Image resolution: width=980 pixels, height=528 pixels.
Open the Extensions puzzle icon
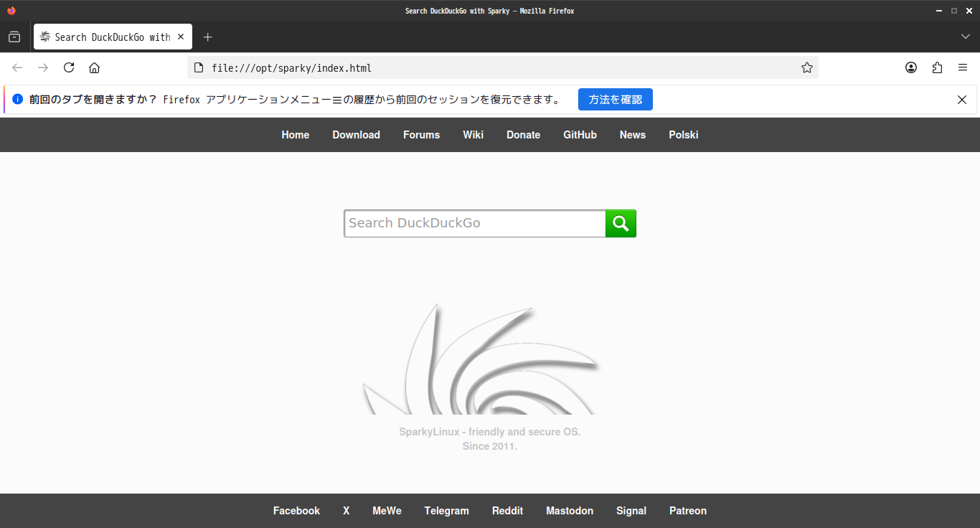pos(937,68)
